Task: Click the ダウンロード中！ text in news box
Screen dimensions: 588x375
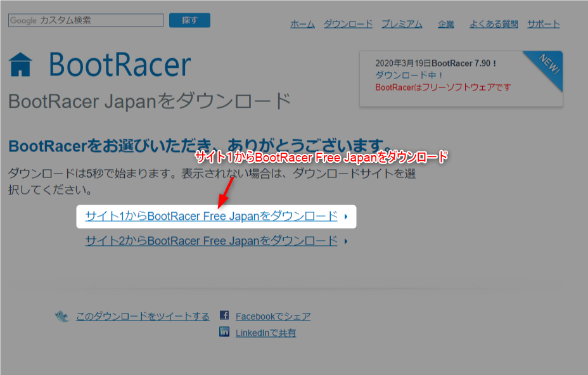Action: [x=409, y=75]
